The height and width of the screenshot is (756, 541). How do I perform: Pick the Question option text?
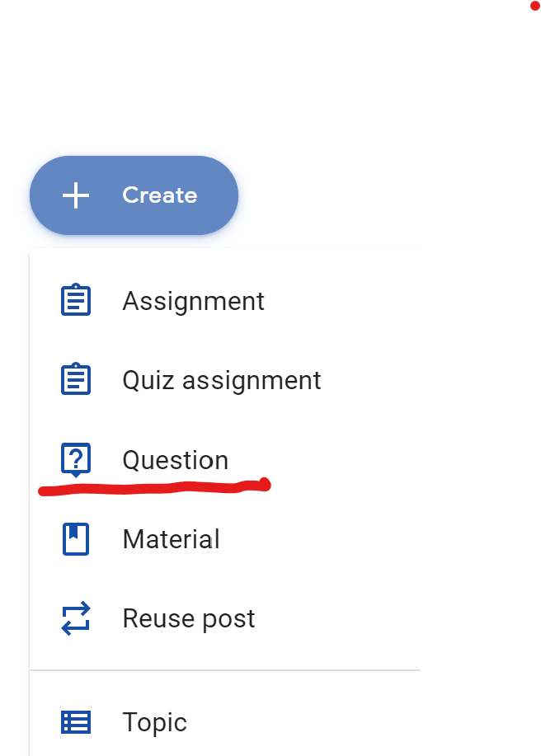tap(175, 460)
